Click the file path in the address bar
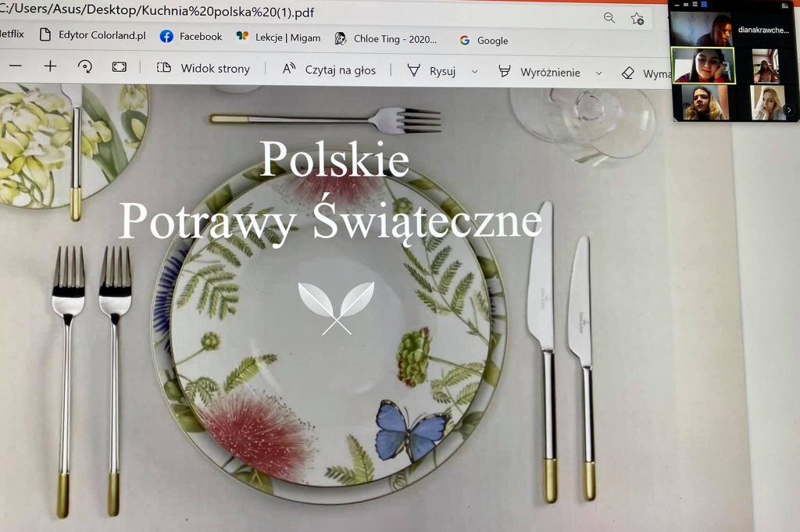The width and height of the screenshot is (800, 532). 156,10
